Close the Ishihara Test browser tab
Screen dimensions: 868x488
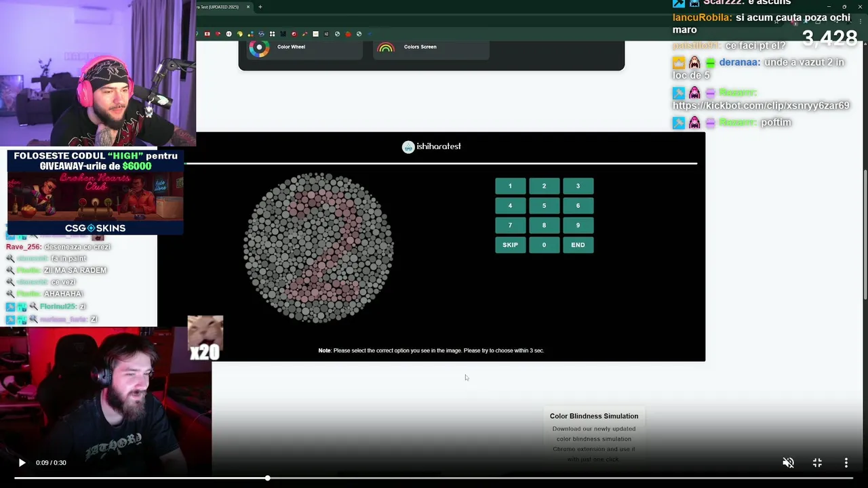click(248, 7)
